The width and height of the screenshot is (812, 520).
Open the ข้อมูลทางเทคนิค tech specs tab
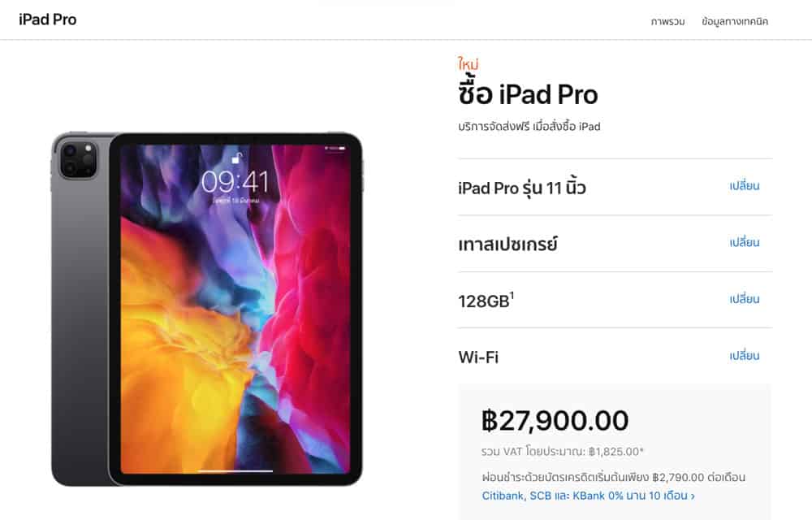(735, 21)
